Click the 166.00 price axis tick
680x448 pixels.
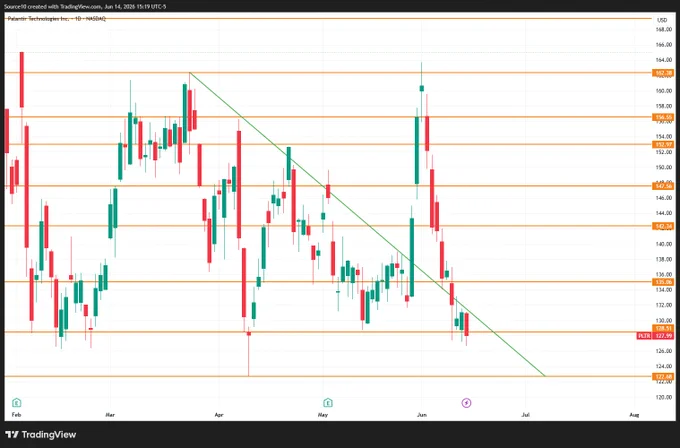coord(664,45)
